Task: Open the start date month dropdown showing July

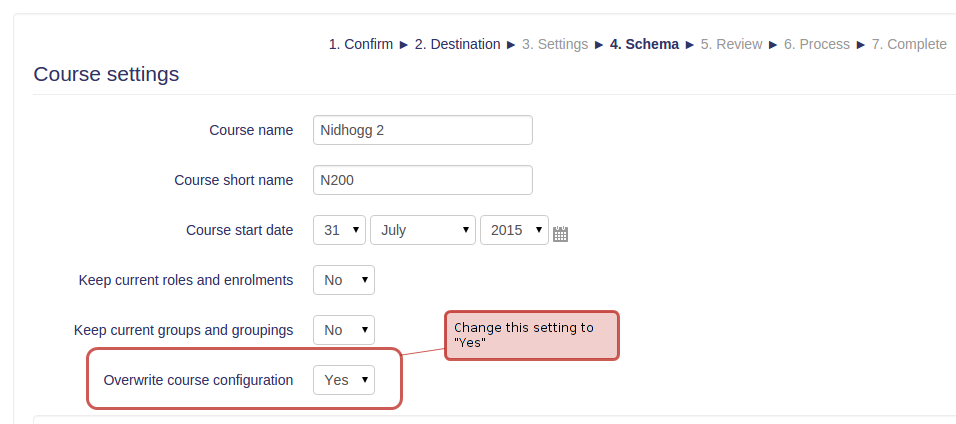Action: pos(423,230)
